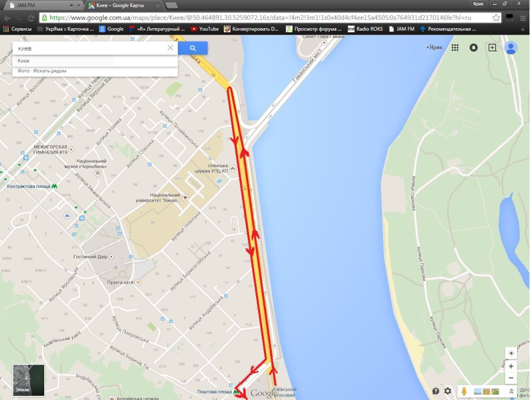Open the help question mark icon

pyautogui.click(x=436, y=391)
